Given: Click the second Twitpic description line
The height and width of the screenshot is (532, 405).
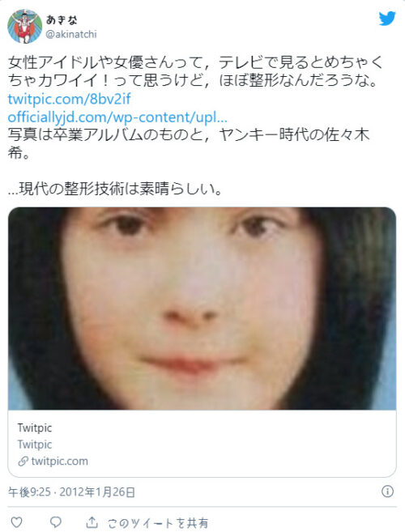Looking at the screenshot, I should tap(35, 445).
